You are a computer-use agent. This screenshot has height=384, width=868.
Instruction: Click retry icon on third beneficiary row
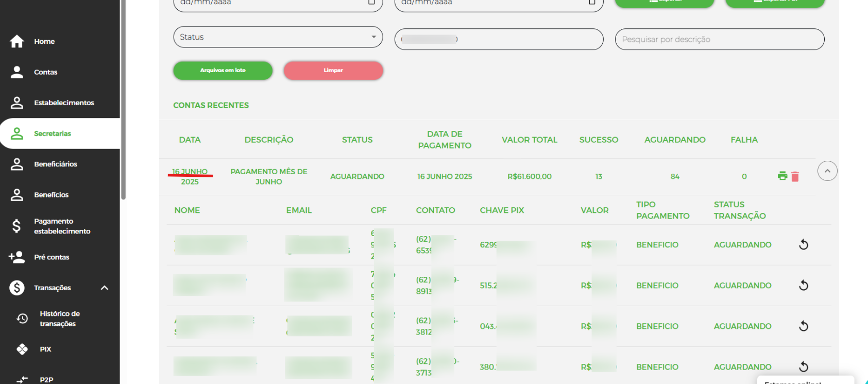pyautogui.click(x=803, y=326)
